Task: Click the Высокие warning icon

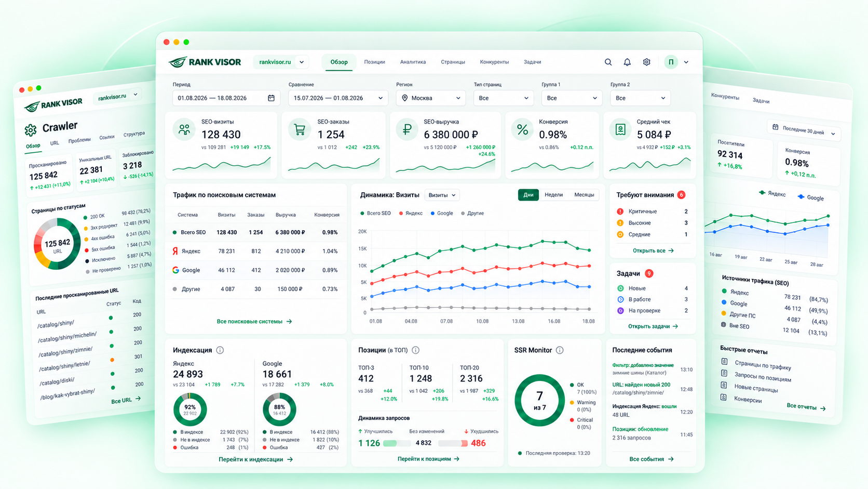Action: (620, 223)
